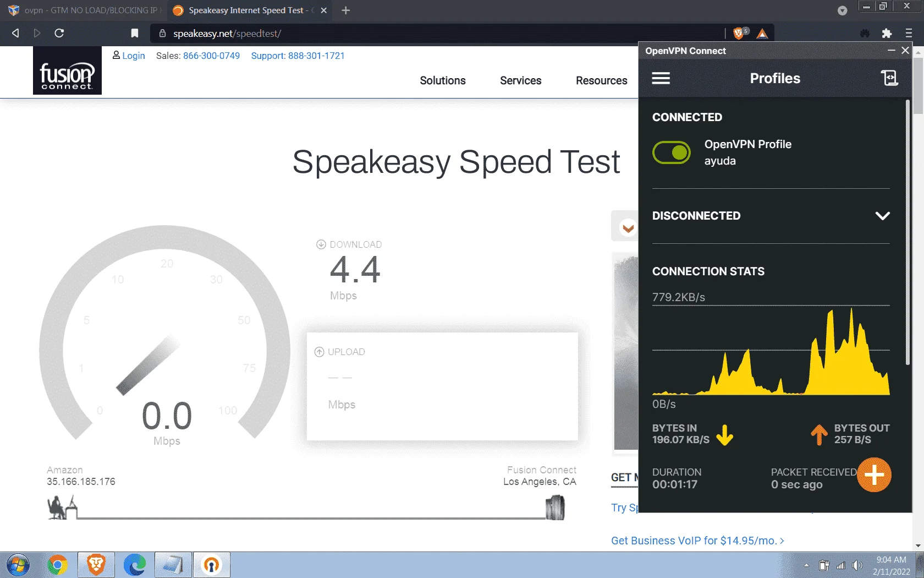Expand the DISCONNECTED profiles section
Viewport: 924px width, 578px height.
tap(882, 216)
